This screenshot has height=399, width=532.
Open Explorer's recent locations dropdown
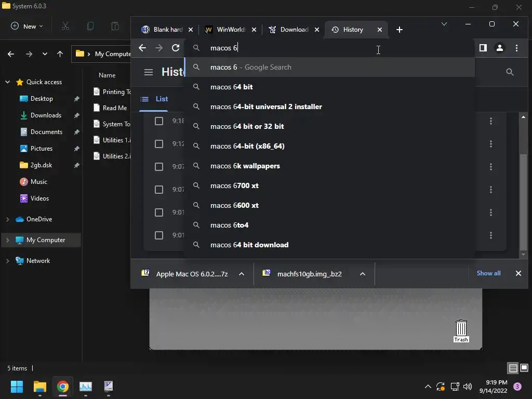click(45, 54)
